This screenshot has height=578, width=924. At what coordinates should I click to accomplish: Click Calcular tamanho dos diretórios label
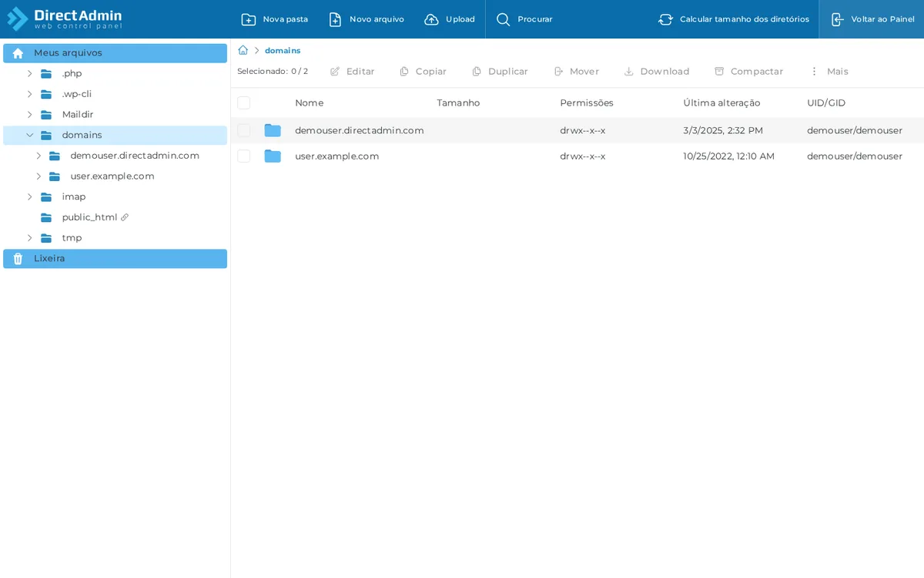pyautogui.click(x=745, y=19)
